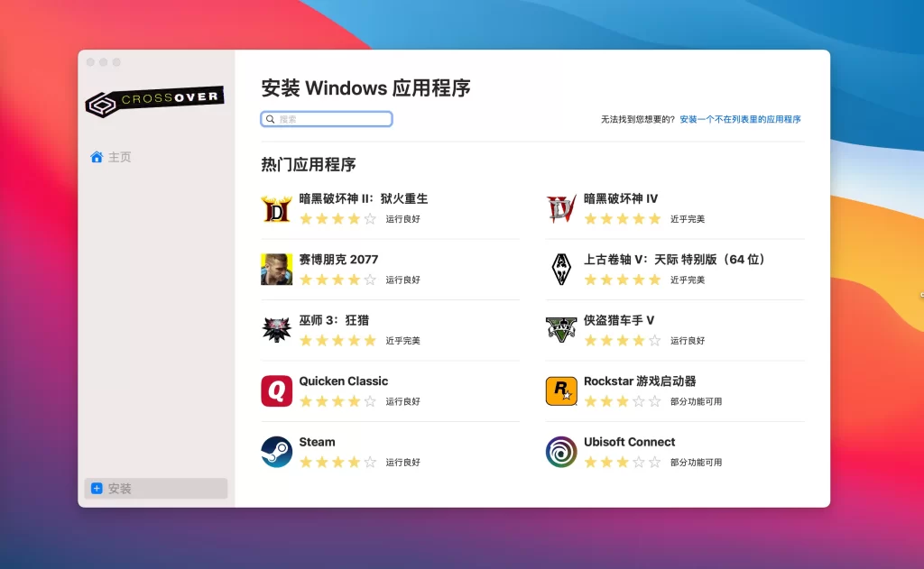This screenshot has height=569, width=924.
Task: Open the Skyrim Special Edition icon
Action: tap(561, 269)
